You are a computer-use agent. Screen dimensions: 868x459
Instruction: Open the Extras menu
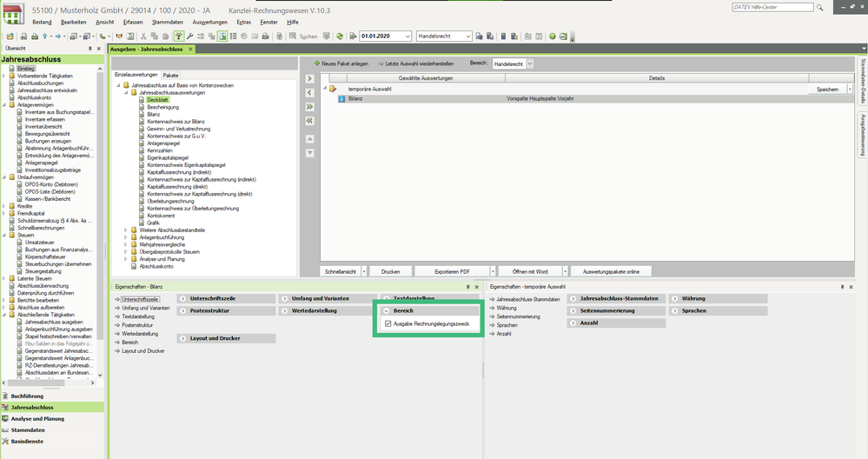point(243,22)
